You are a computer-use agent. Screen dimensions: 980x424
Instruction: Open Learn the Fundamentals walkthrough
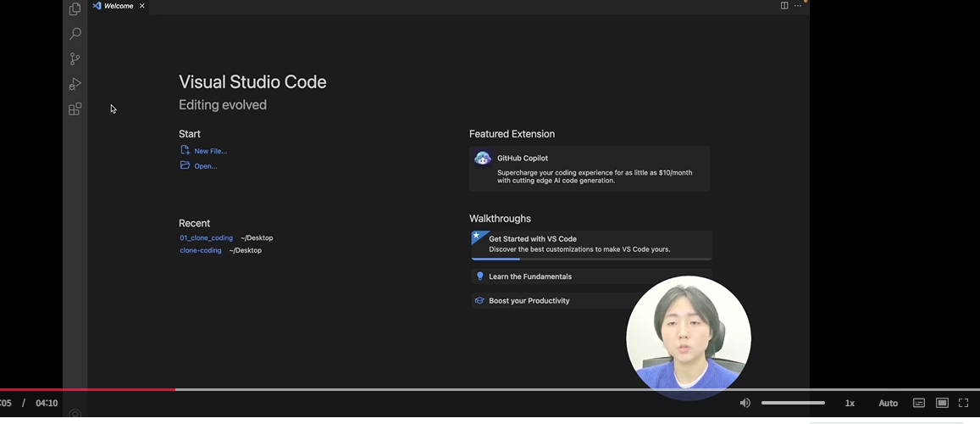pyautogui.click(x=591, y=276)
